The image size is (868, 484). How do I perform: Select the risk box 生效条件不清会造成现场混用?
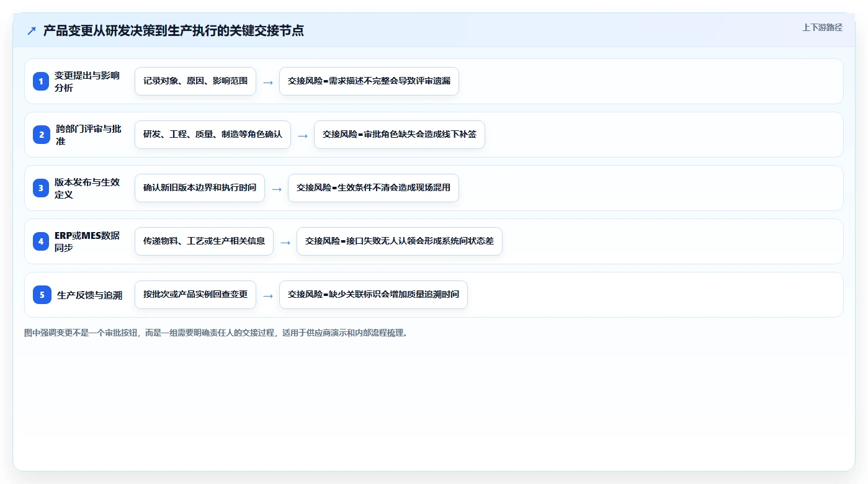[x=374, y=188]
